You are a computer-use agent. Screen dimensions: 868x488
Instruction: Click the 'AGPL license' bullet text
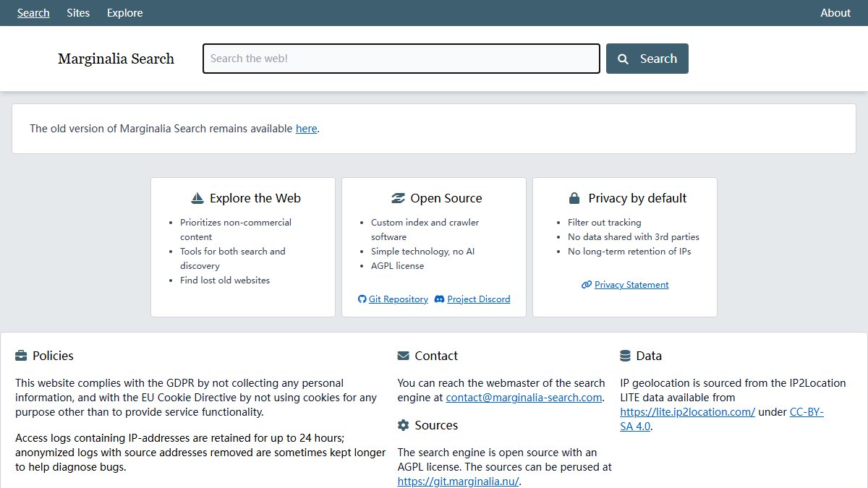(398, 266)
